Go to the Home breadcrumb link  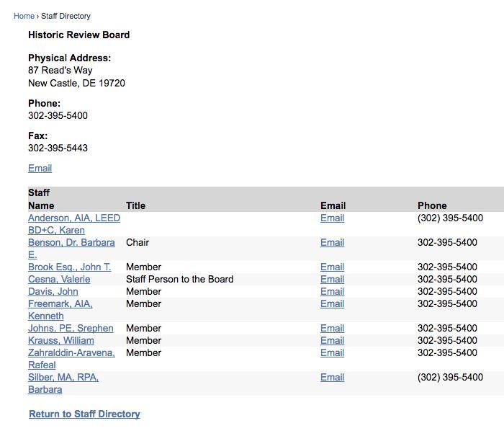(24, 16)
